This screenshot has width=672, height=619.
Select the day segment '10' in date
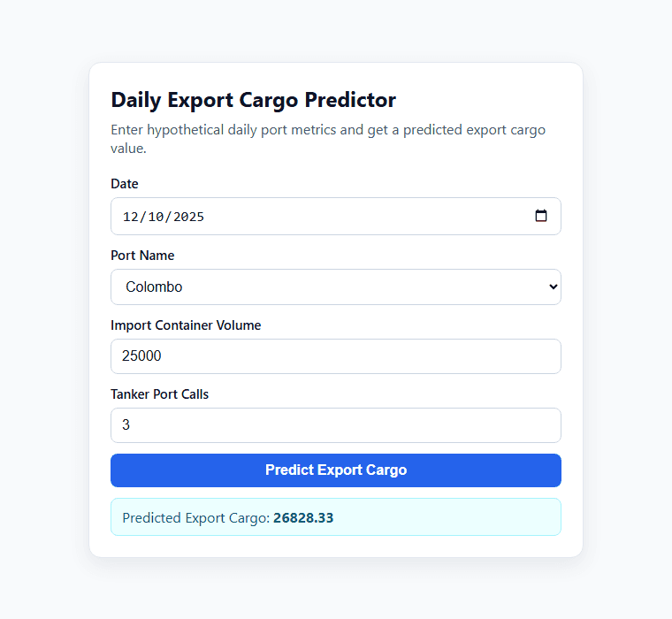click(x=157, y=217)
